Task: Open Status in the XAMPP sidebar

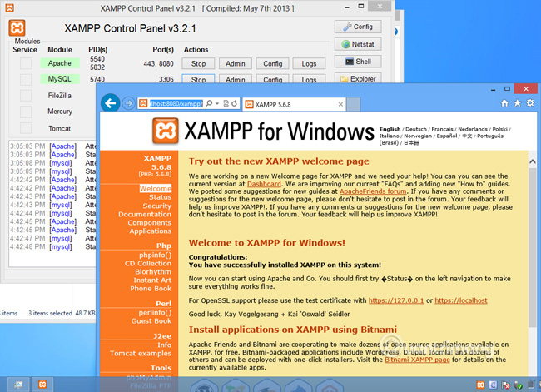Action: [160, 197]
